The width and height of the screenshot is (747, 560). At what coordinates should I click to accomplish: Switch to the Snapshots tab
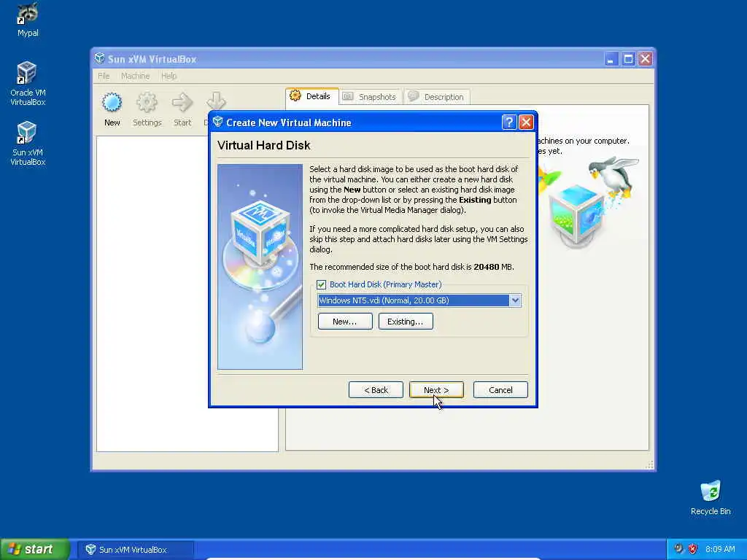pos(370,97)
